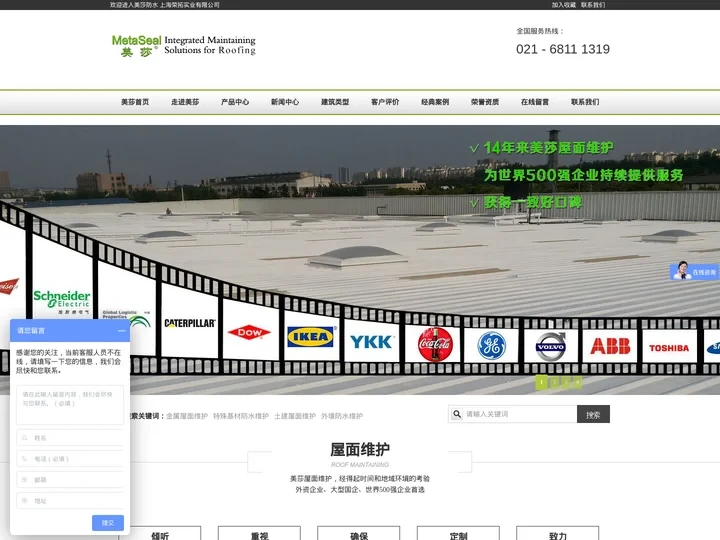This screenshot has width=720, height=540.
Task: Open the 客户评价 menu item
Action: point(385,102)
